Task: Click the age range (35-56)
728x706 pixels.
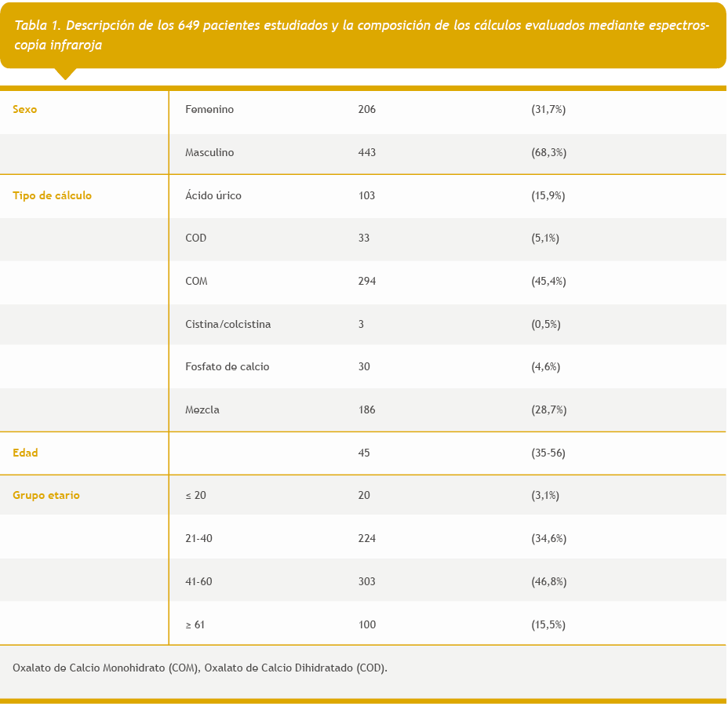Action: click(x=548, y=453)
